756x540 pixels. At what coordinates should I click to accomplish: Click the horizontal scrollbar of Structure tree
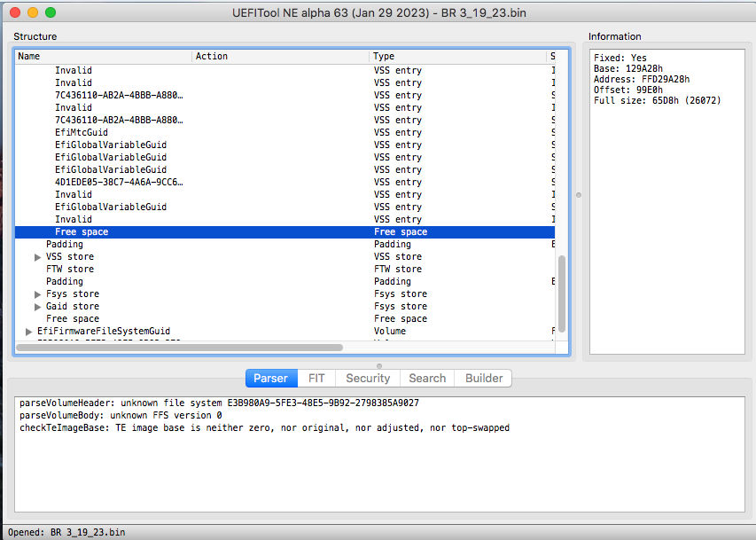tap(179, 348)
